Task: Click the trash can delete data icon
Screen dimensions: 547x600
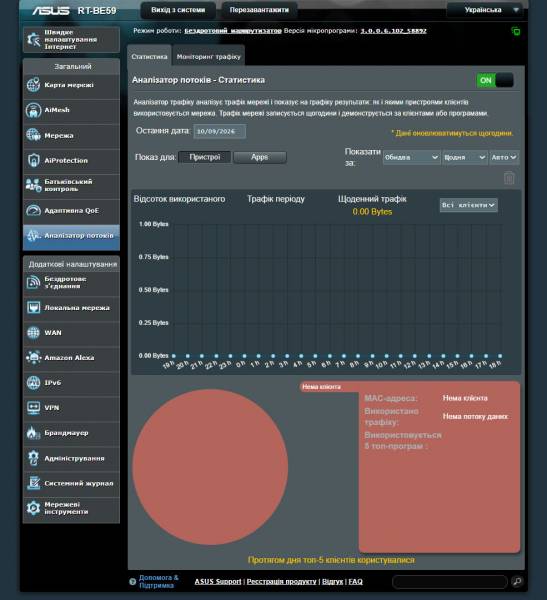Action: (509, 178)
